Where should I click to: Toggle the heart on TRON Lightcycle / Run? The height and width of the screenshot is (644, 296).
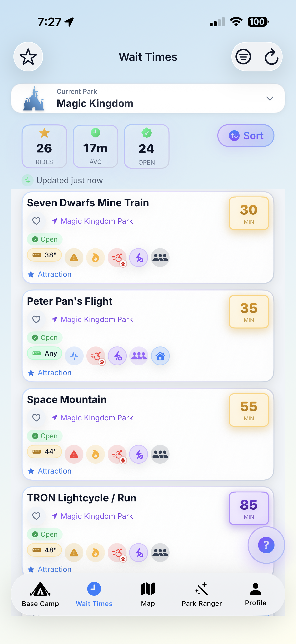36,516
